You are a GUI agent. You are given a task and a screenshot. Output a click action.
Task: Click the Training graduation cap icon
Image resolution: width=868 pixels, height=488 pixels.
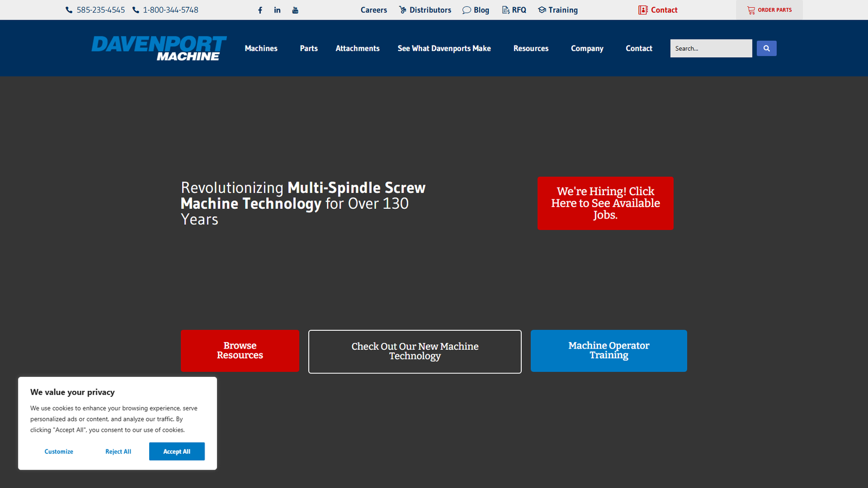click(x=541, y=10)
